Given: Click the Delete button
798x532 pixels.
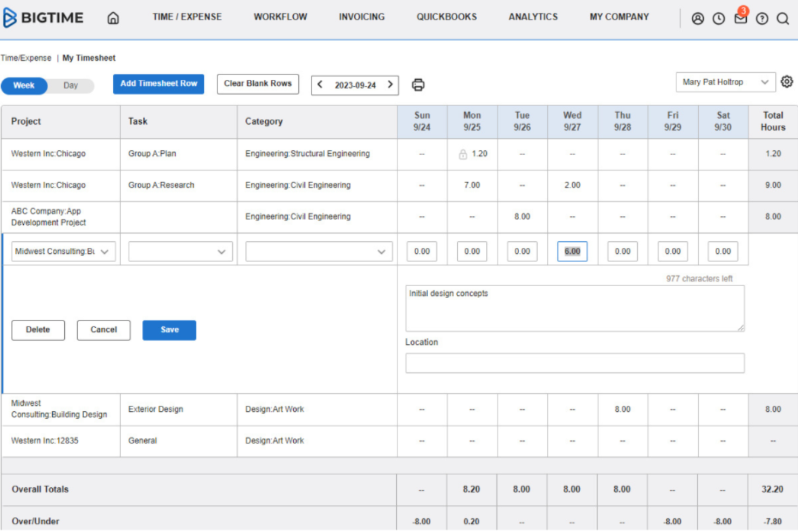Looking at the screenshot, I should point(38,330).
